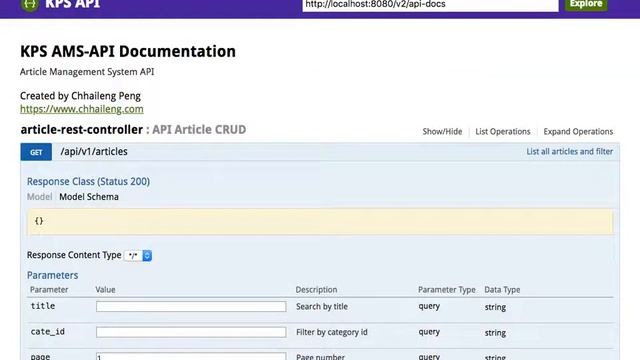Click 'Created by Chhaileng Peng' text
The height and width of the screenshot is (360, 640).
(x=80, y=96)
